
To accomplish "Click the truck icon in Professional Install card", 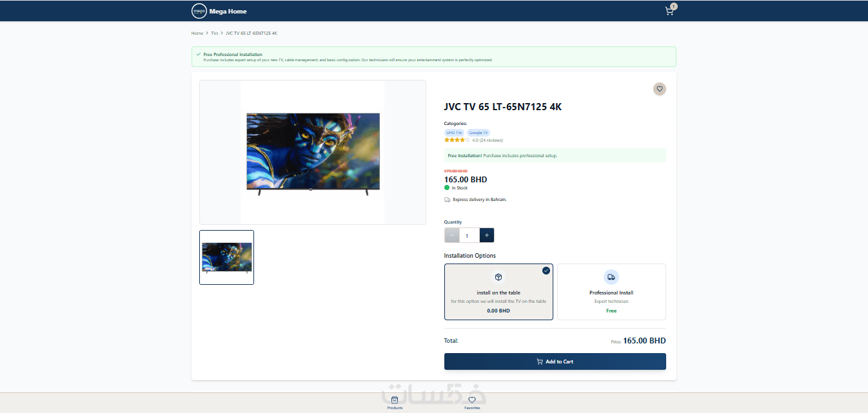I will [x=611, y=277].
